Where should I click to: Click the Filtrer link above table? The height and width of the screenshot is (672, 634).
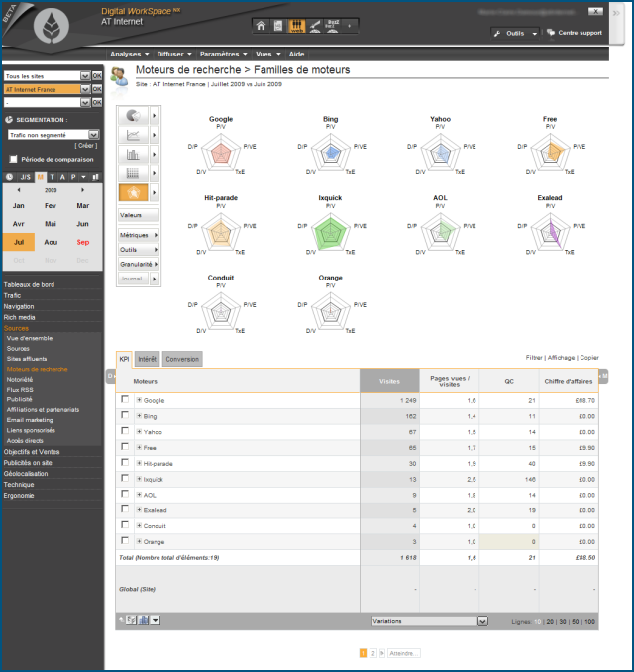click(534, 358)
